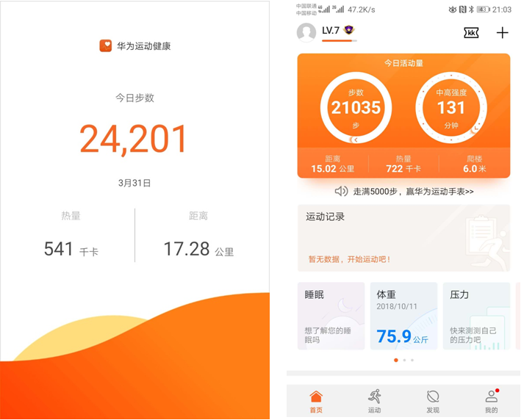This screenshot has width=524, height=420.
Task: Tap the 距离 15.02 公里 stat
Action: pos(332,164)
